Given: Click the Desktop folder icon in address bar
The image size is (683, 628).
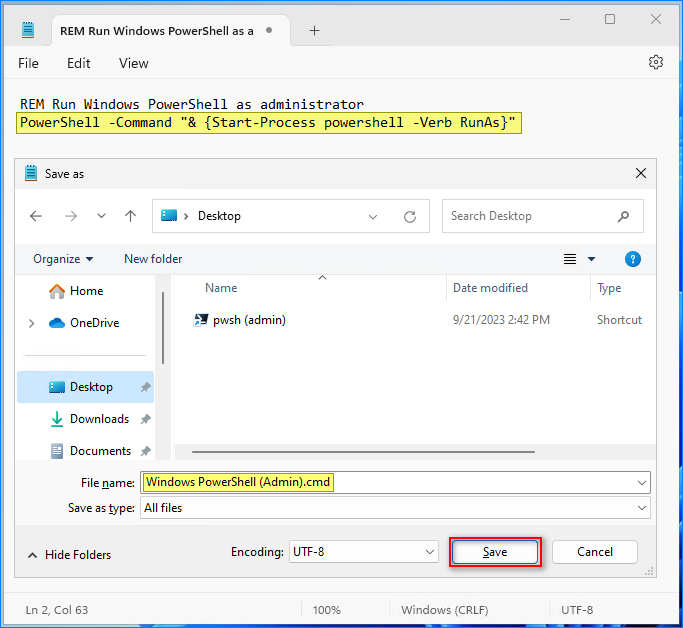Looking at the screenshot, I should coord(169,216).
